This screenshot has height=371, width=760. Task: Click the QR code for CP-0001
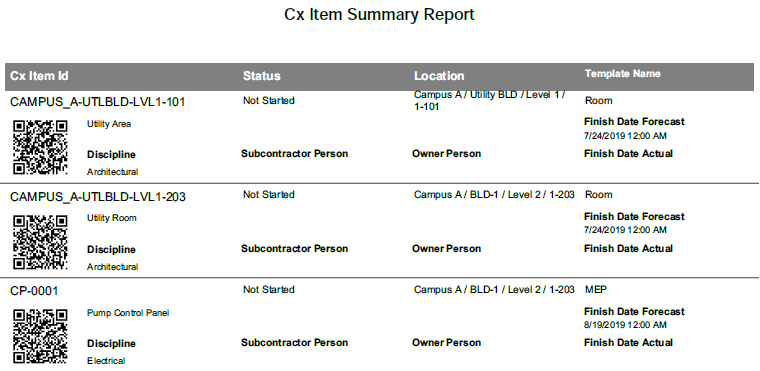40,337
